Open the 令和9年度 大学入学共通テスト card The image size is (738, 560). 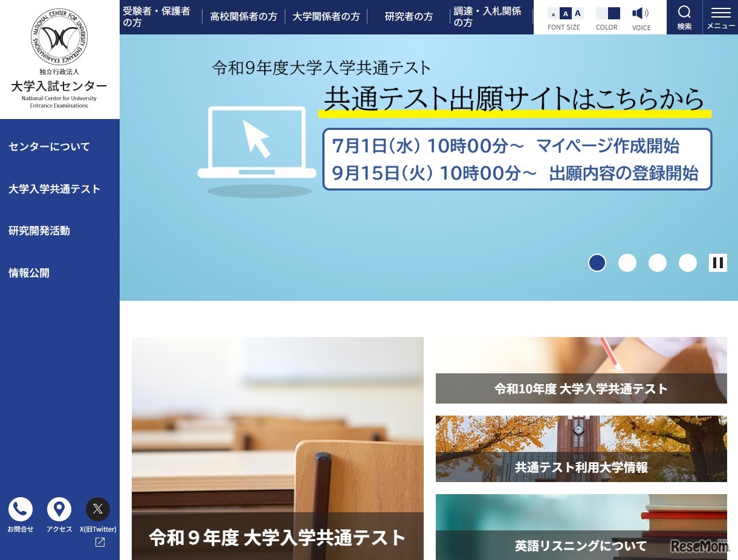click(x=277, y=448)
